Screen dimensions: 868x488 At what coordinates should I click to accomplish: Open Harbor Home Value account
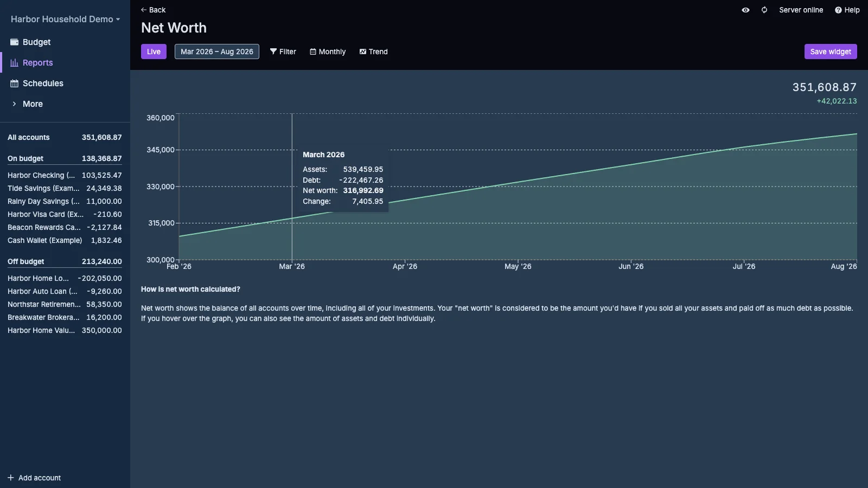pyautogui.click(x=65, y=330)
